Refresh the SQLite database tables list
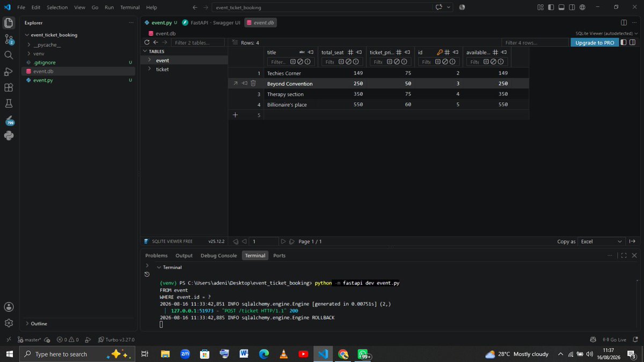 tap(147, 42)
